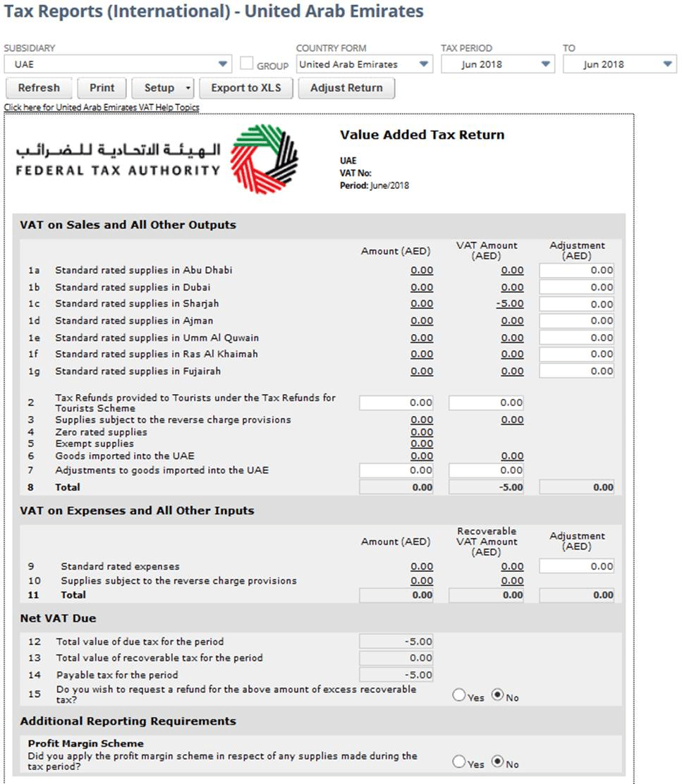Open the UAE VAT Help Topics link
The image size is (682, 784).
pyautogui.click(x=102, y=107)
